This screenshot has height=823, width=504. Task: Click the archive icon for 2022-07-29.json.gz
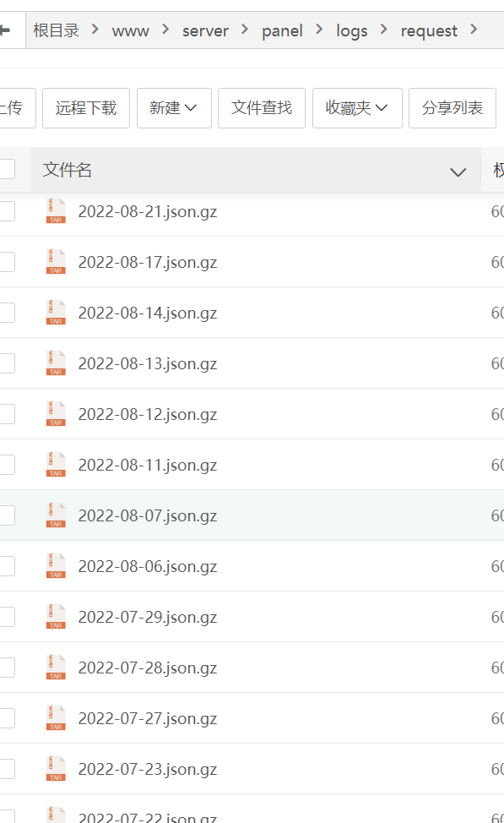56,616
